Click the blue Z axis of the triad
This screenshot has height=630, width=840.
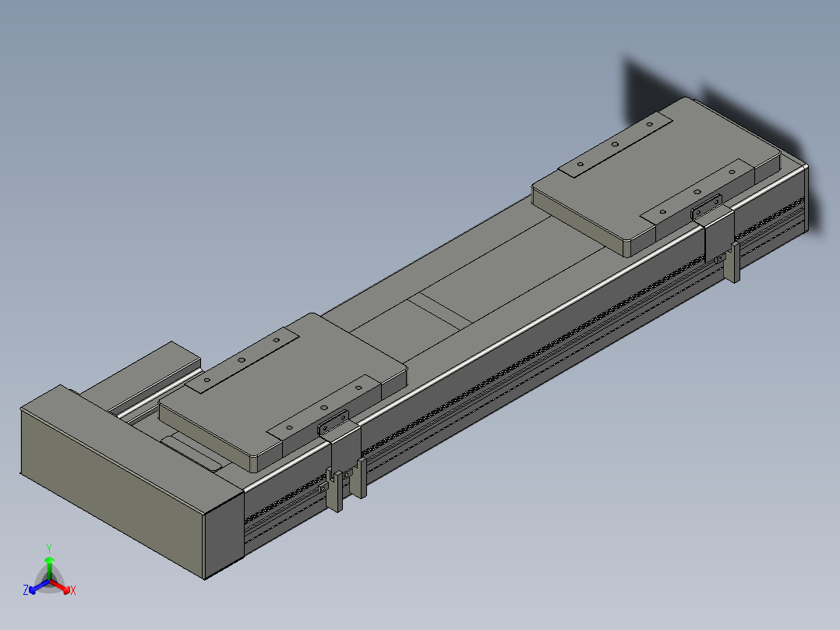(x=39, y=586)
